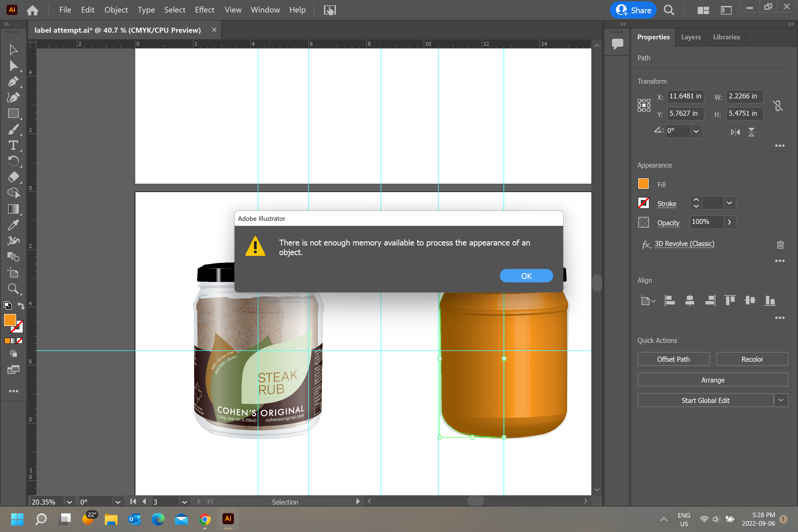Expand the stroke dropdown in Appearance

tap(729, 203)
